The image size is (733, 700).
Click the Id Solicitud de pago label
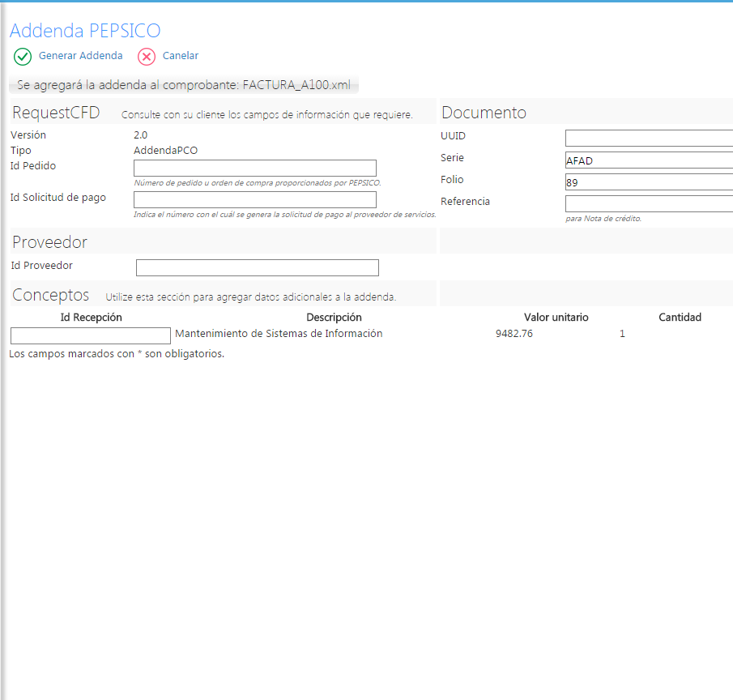[58, 198]
